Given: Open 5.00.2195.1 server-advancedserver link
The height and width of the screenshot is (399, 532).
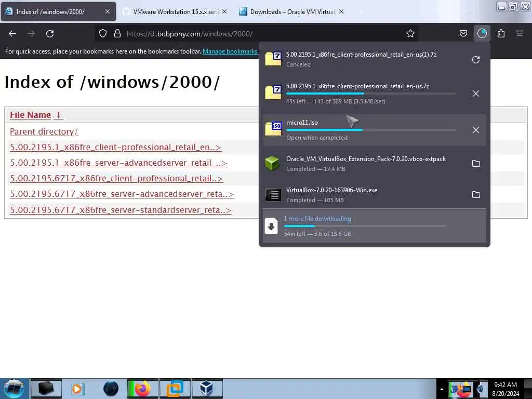Looking at the screenshot, I should point(118,163).
